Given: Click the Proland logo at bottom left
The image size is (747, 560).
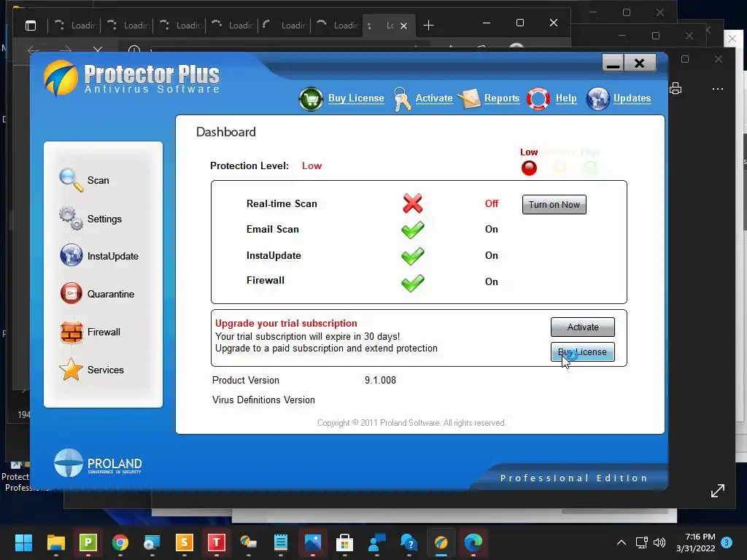Looking at the screenshot, I should (98, 463).
